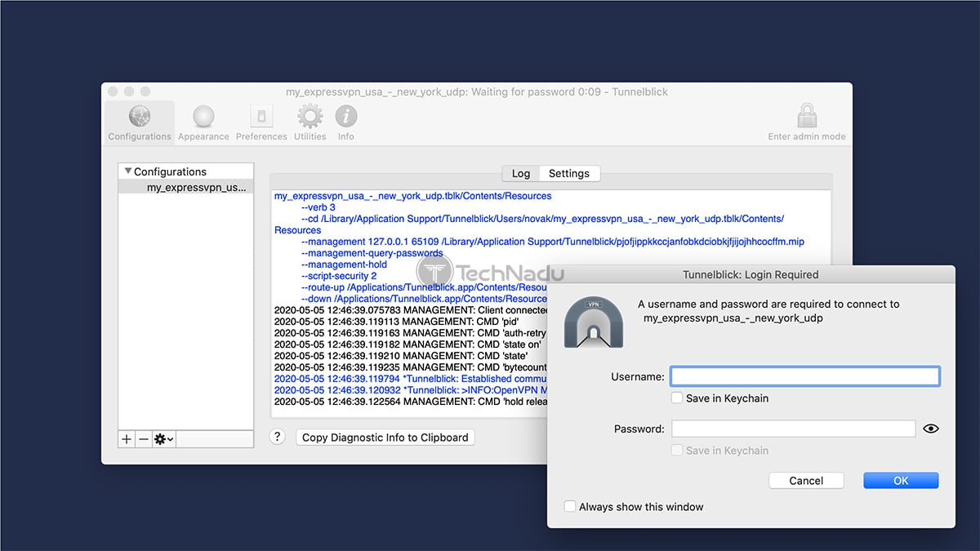Screen dimensions: 980x551
Task: Remove configuration with minus button
Action: click(144, 439)
